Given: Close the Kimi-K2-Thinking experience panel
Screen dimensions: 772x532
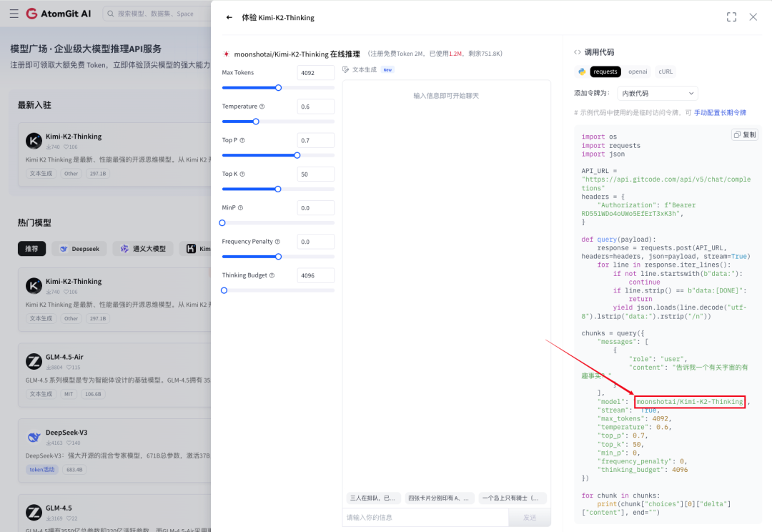Looking at the screenshot, I should 753,17.
